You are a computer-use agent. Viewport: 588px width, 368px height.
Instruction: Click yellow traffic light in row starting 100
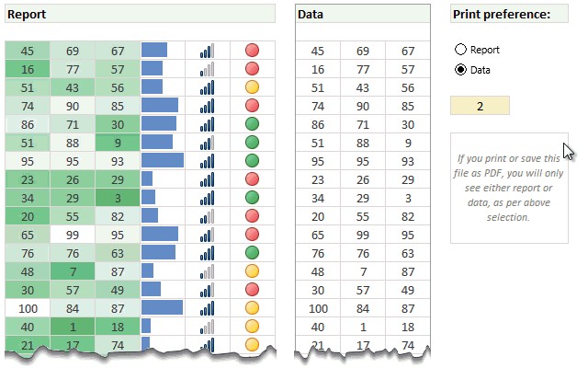[x=253, y=307]
